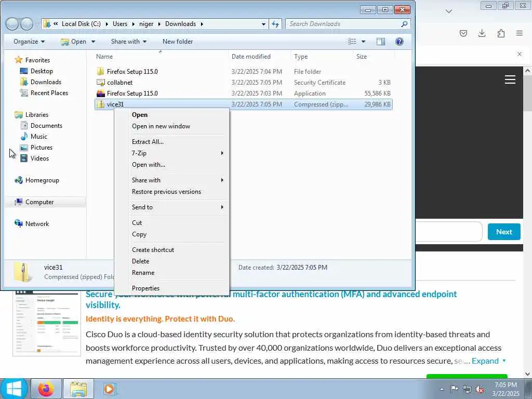This screenshot has height=399, width=532.
Task: Click the Explorer Forward navigation arrow
Action: (26, 24)
